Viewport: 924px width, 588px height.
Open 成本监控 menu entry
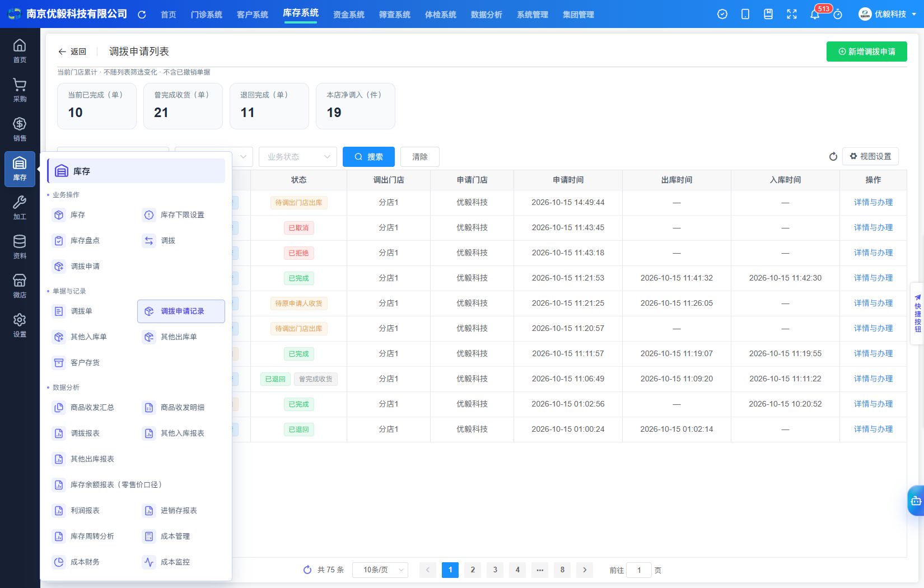(x=181, y=562)
